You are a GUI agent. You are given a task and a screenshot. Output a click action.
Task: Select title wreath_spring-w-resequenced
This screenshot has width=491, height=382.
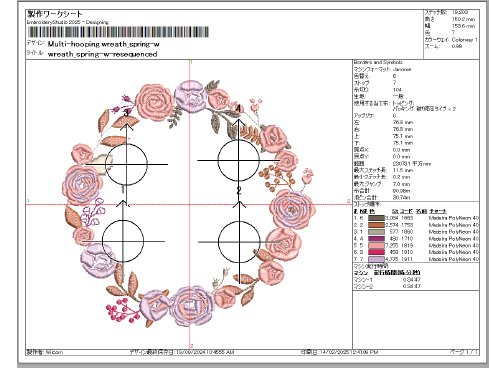point(102,54)
